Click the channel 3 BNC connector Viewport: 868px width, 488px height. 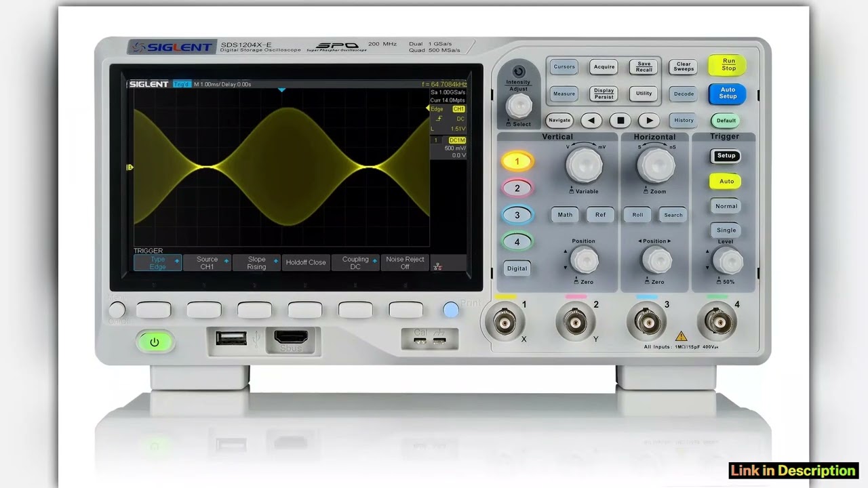[x=646, y=323]
